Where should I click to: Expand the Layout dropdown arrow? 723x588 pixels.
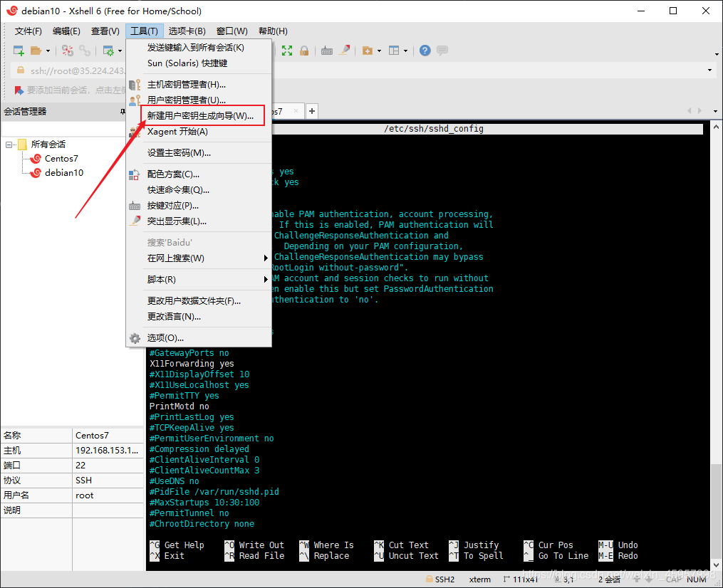coord(405,51)
